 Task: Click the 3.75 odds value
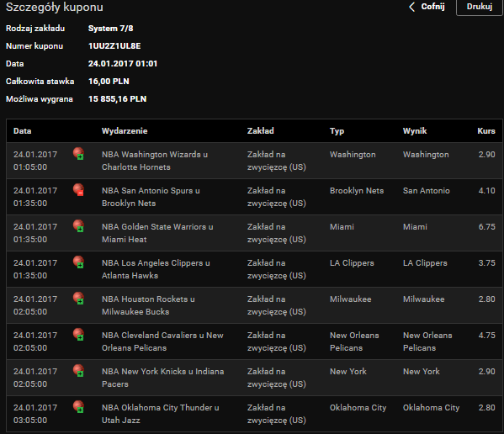pyautogui.click(x=486, y=262)
